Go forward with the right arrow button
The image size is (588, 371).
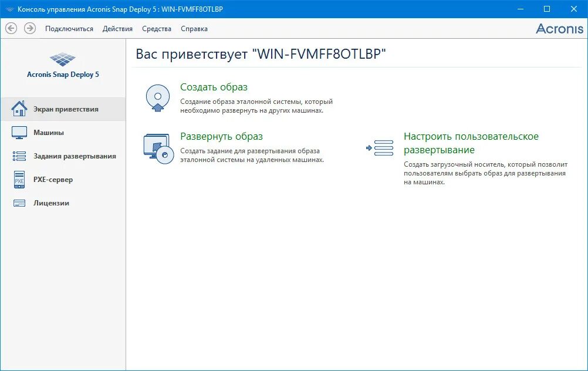pos(30,28)
